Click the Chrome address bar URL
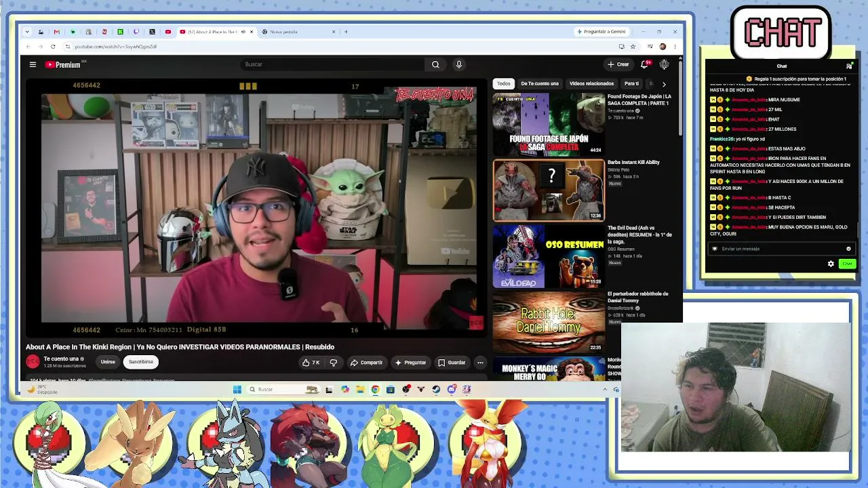The height and width of the screenshot is (488, 868). (x=115, y=47)
